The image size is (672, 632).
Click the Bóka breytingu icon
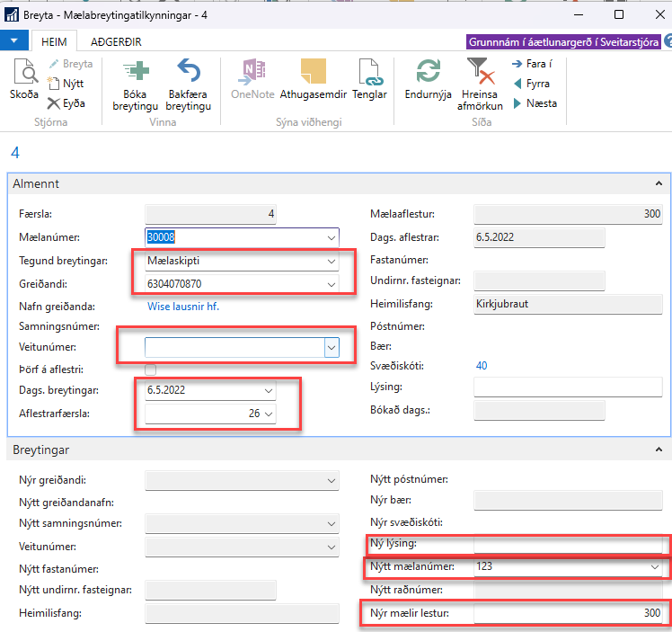coord(135,72)
